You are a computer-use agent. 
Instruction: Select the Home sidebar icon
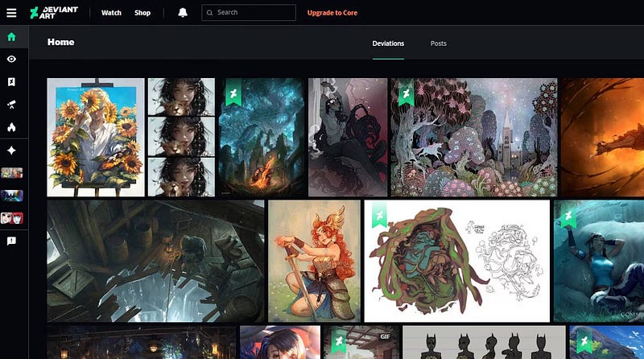11,37
